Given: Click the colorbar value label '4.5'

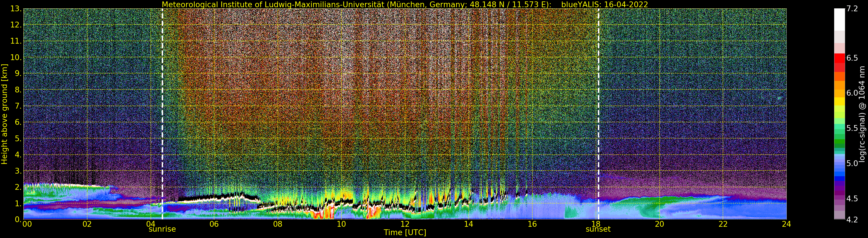Looking at the screenshot, I should (x=852, y=199).
